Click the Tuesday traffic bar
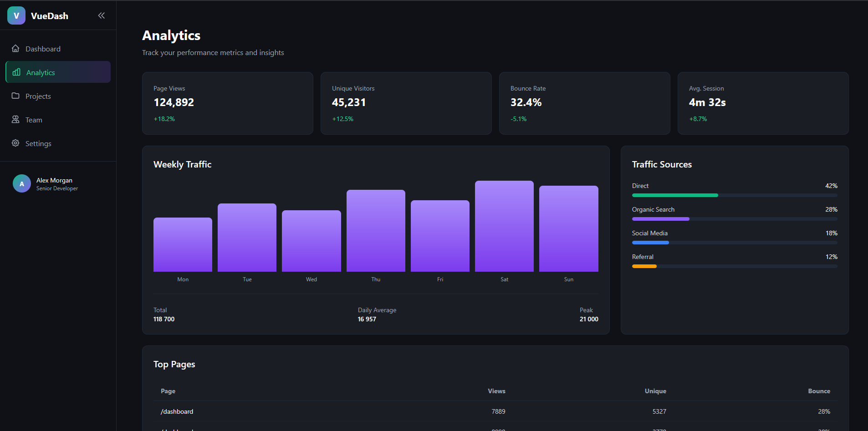This screenshot has height=431, width=868. pyautogui.click(x=247, y=238)
